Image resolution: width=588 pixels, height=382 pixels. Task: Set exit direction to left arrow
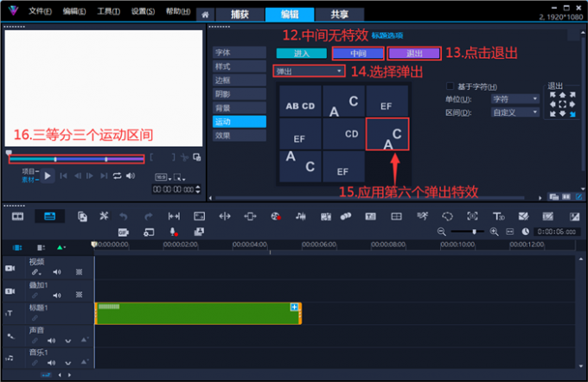[553, 105]
